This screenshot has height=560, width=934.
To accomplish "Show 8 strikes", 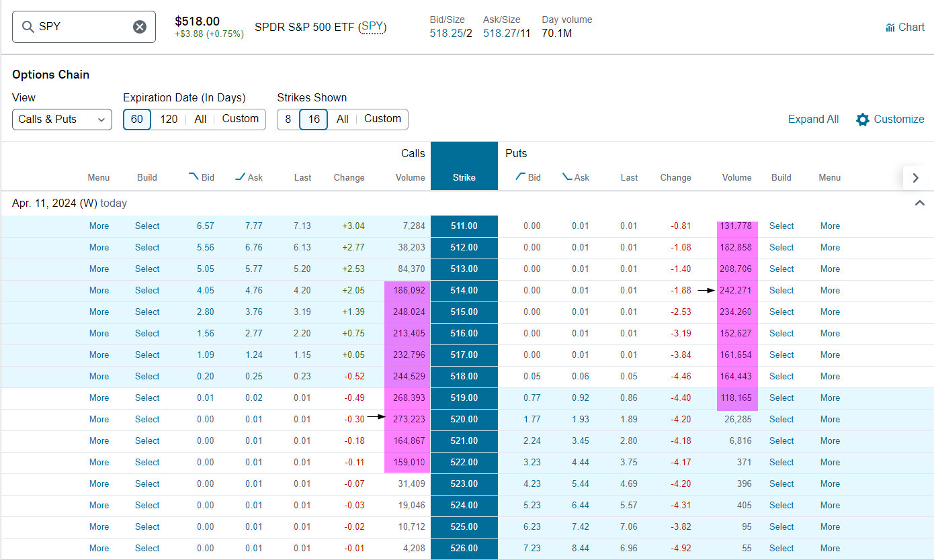I will click(x=288, y=120).
